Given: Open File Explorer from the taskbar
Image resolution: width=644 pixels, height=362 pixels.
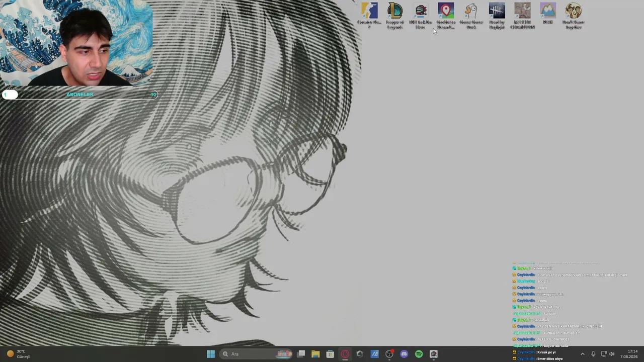Looking at the screenshot, I should click(x=315, y=354).
